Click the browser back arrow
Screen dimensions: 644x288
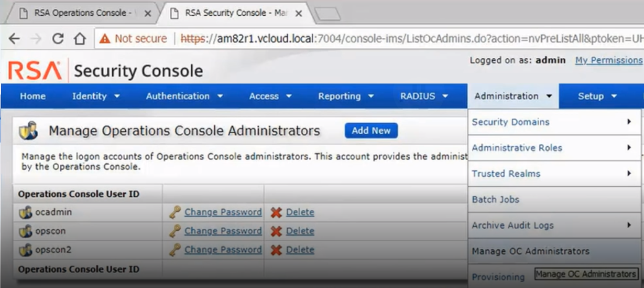point(14,39)
